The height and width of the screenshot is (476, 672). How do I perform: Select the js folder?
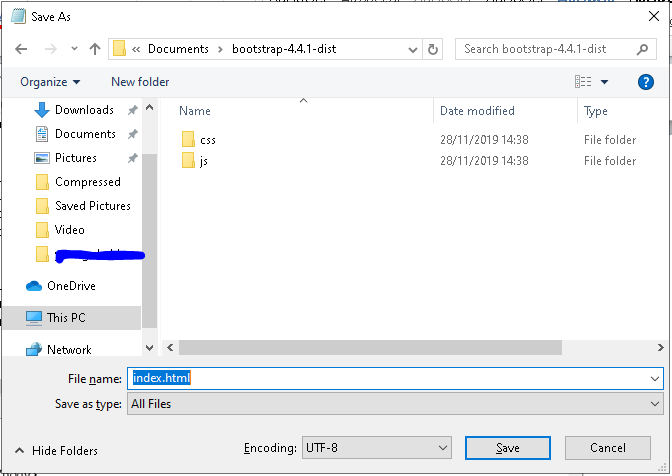[x=204, y=161]
